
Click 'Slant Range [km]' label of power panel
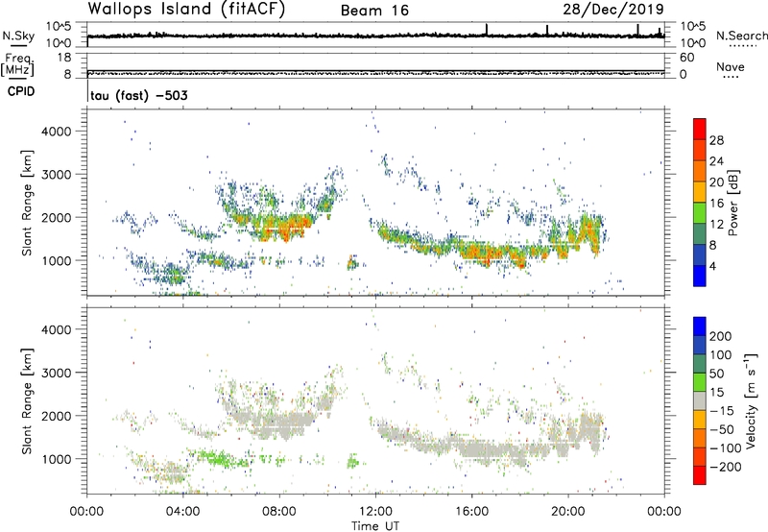27,203
